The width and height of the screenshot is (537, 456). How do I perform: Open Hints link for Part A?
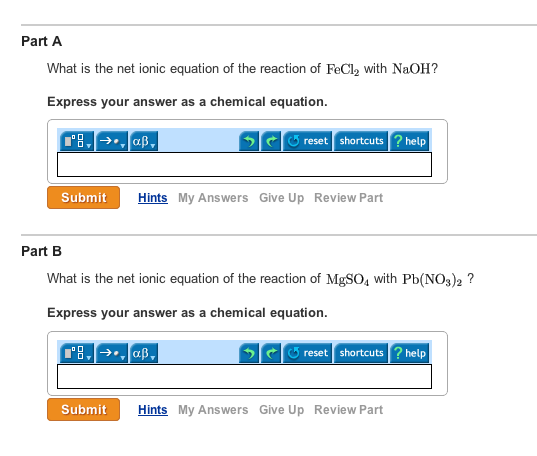pos(153,198)
